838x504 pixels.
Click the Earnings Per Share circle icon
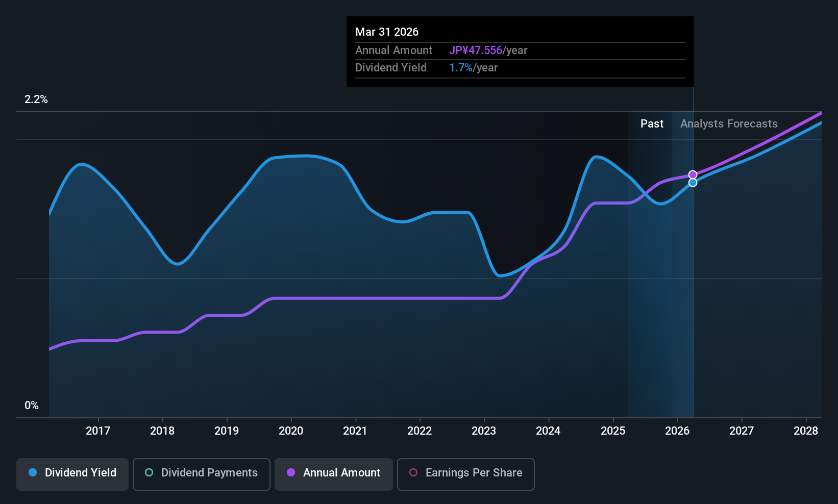pyautogui.click(x=413, y=473)
